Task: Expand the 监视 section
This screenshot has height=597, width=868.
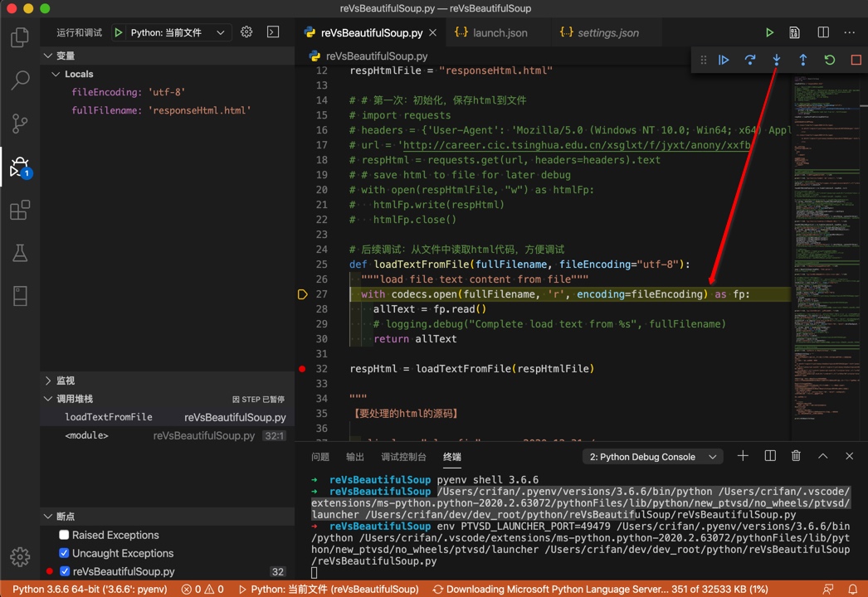Action: [x=48, y=381]
